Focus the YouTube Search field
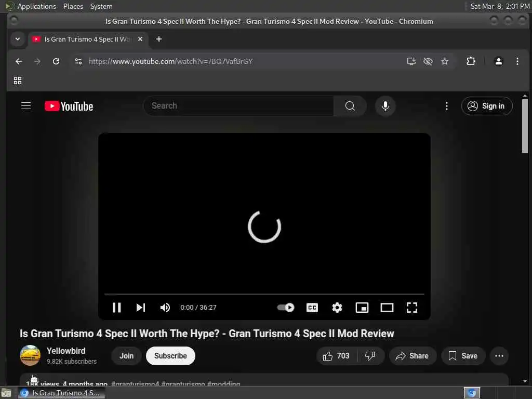This screenshot has width=532, height=399. pyautogui.click(x=239, y=106)
